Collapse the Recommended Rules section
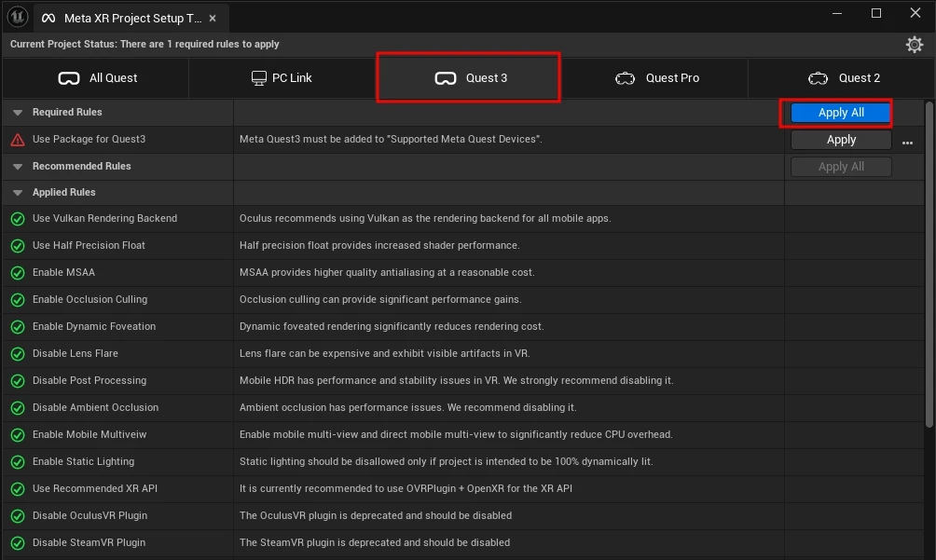The height and width of the screenshot is (560, 936). click(18, 167)
